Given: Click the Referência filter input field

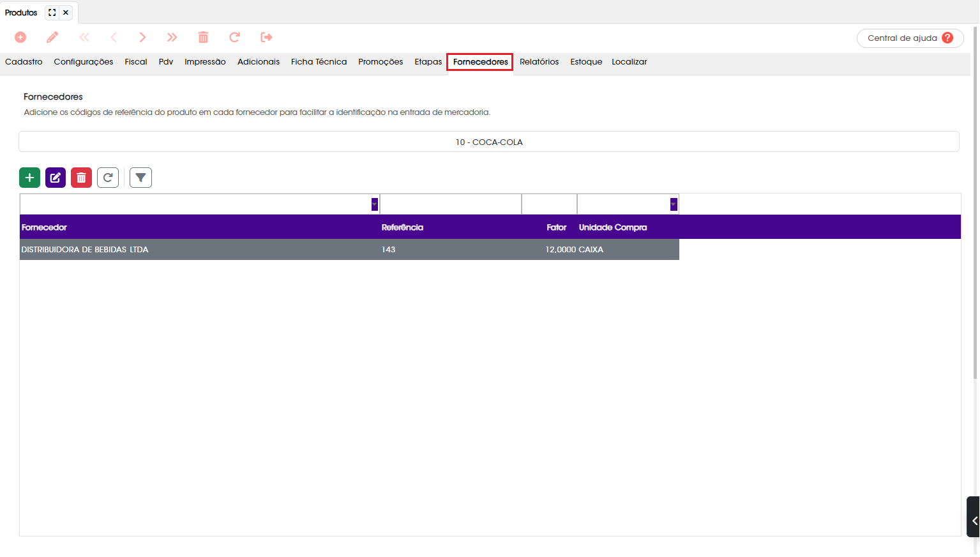Looking at the screenshot, I should [x=451, y=204].
